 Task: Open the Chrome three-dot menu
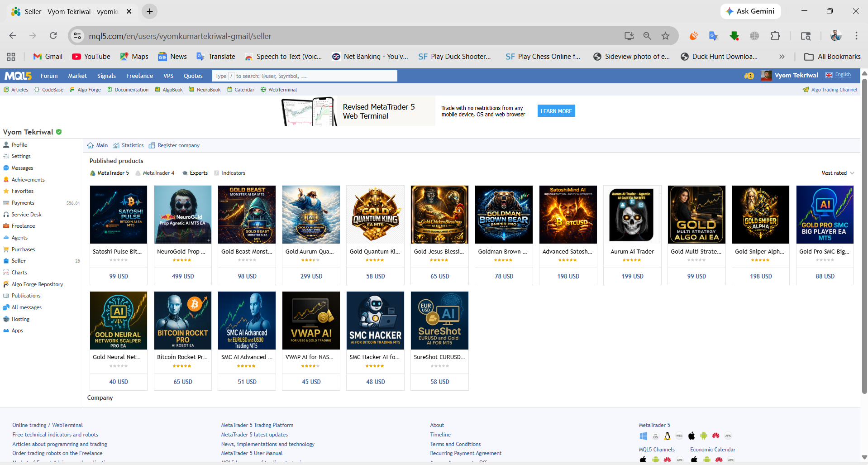click(856, 36)
